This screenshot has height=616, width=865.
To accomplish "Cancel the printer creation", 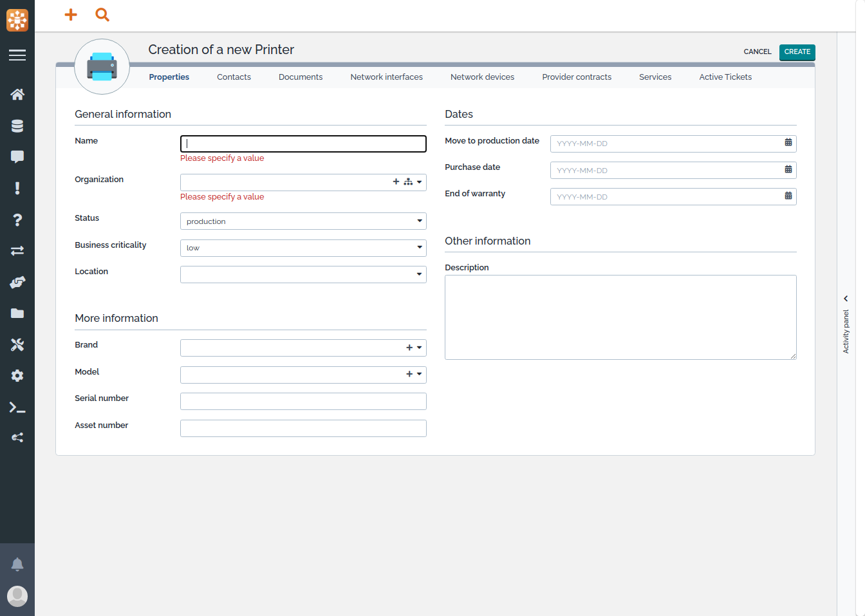I will pos(757,51).
